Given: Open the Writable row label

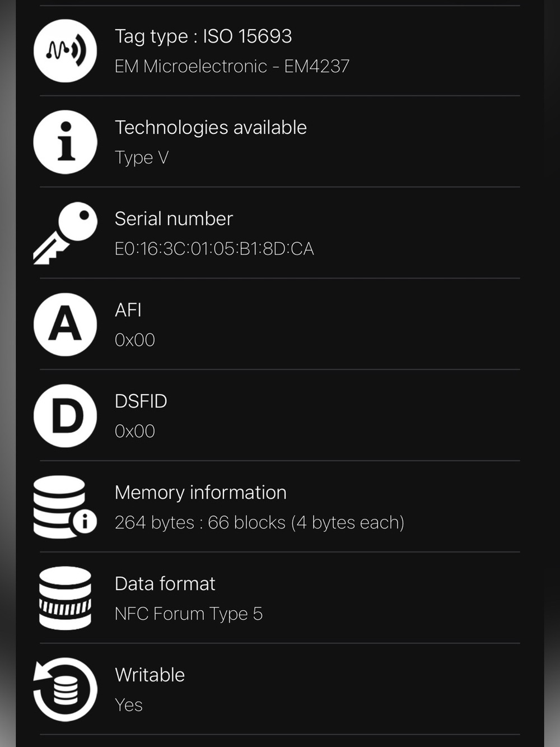Looking at the screenshot, I should (150, 675).
